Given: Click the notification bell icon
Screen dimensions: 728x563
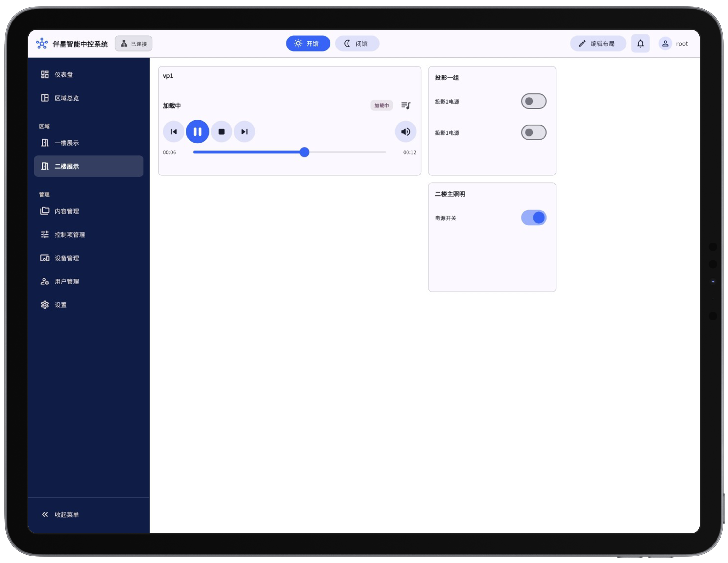Looking at the screenshot, I should [x=640, y=43].
